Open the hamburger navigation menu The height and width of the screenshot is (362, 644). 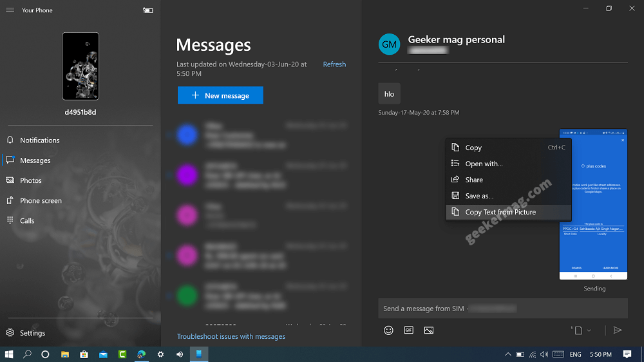pyautogui.click(x=10, y=10)
